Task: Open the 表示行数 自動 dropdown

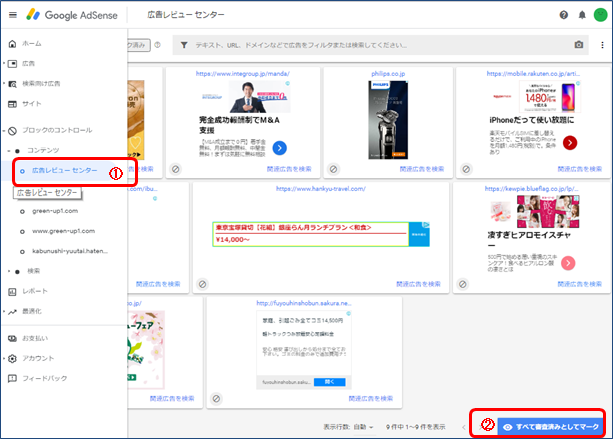Action: (364, 427)
